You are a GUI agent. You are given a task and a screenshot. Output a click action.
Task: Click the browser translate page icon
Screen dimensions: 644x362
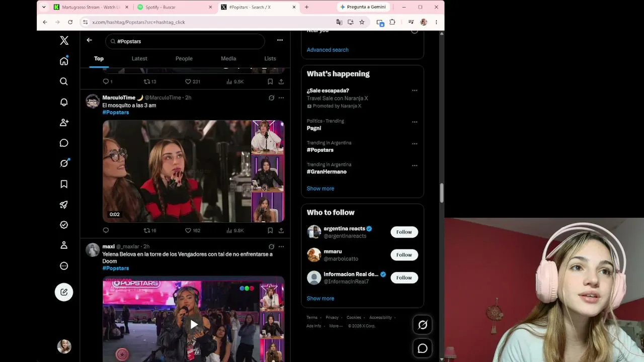point(339,22)
